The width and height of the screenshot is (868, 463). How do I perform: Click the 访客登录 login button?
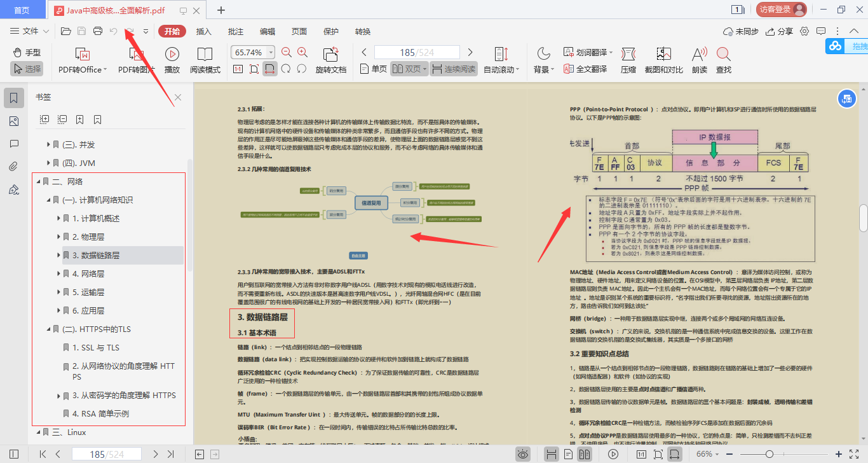click(782, 10)
